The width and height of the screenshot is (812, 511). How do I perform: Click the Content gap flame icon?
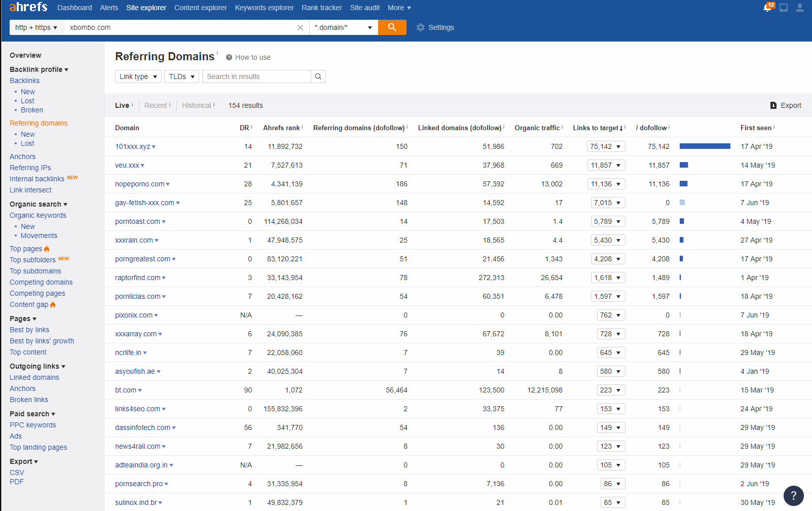point(53,304)
